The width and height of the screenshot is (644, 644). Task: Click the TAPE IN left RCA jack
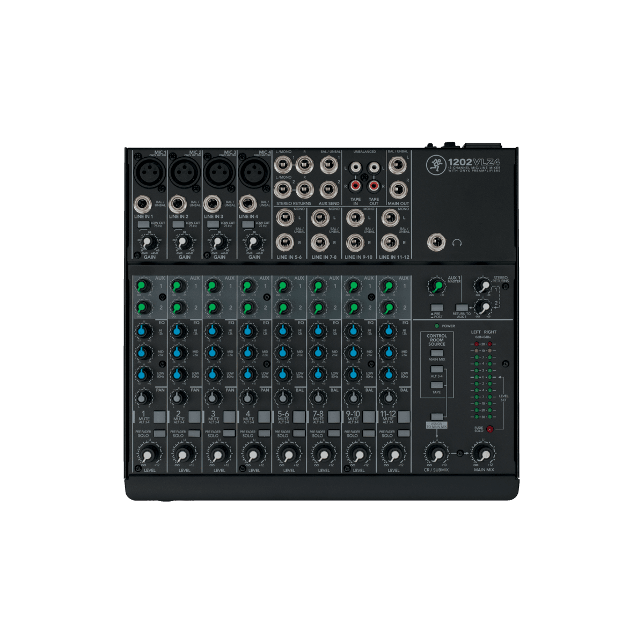[355, 168]
